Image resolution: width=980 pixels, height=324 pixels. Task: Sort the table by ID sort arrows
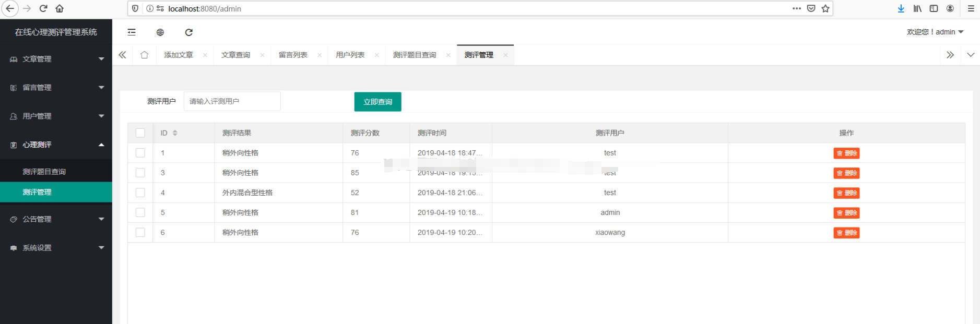[x=175, y=133]
